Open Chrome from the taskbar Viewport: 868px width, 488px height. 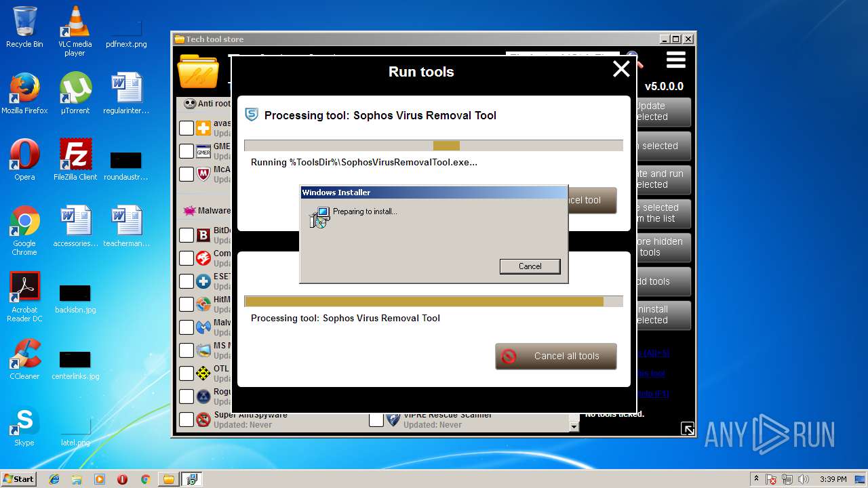point(145,479)
